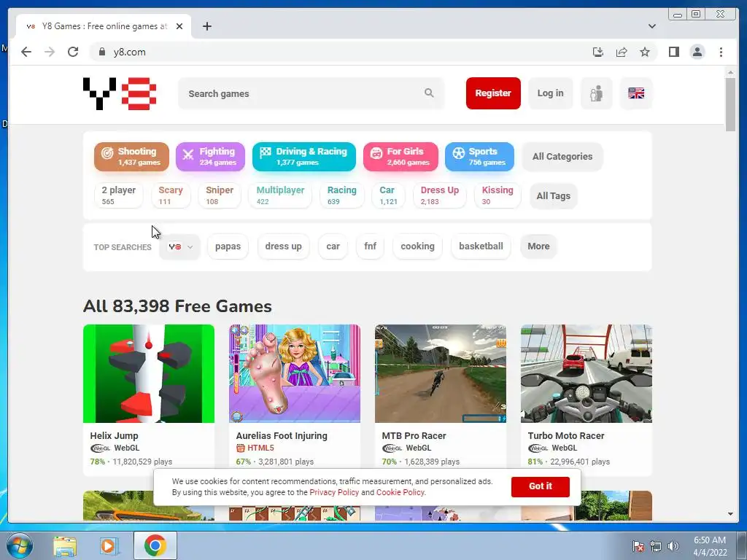The image size is (747, 560).
Task: Open the Cookie Policy link
Action: (400, 492)
